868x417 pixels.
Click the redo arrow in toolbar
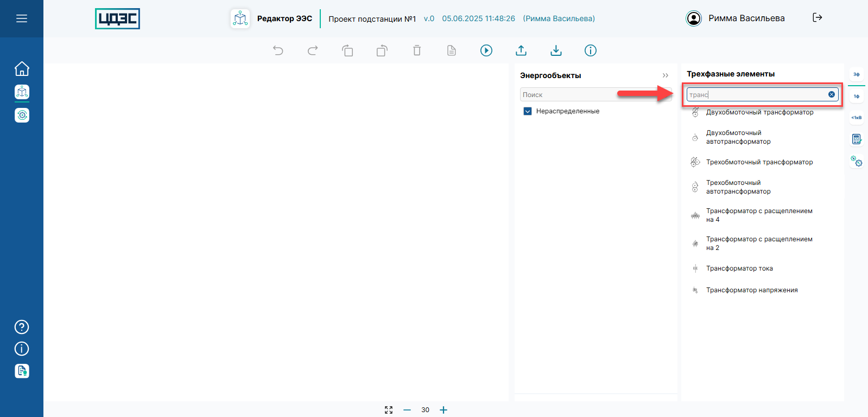[x=313, y=50]
